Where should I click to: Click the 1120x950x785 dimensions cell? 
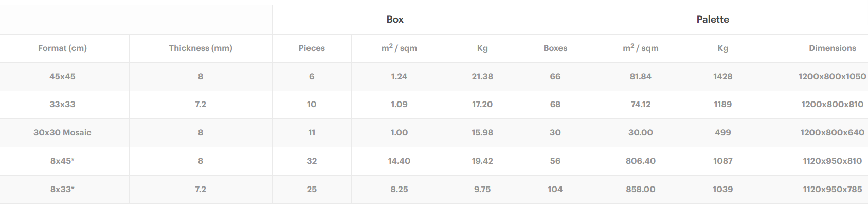(833, 190)
